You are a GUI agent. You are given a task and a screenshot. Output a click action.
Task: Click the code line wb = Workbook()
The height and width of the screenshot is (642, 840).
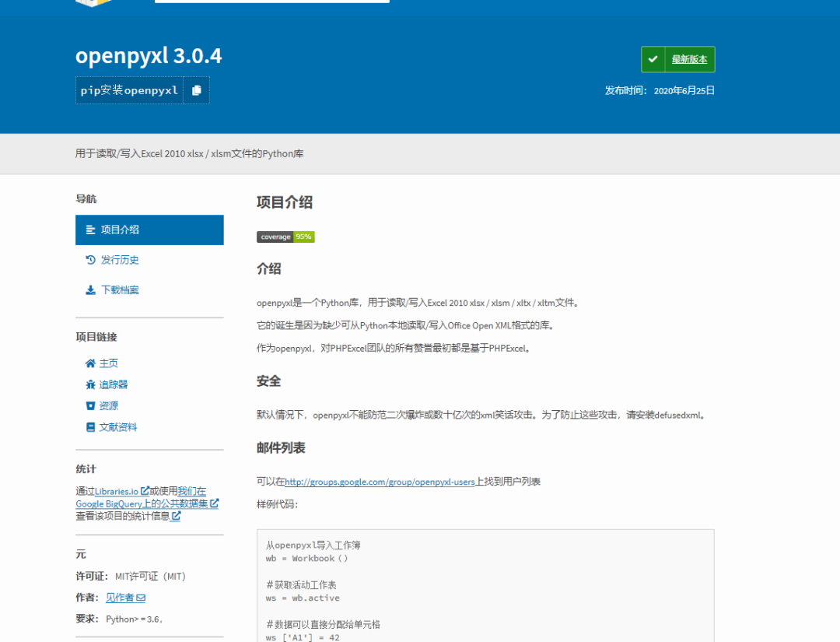pos(306,559)
